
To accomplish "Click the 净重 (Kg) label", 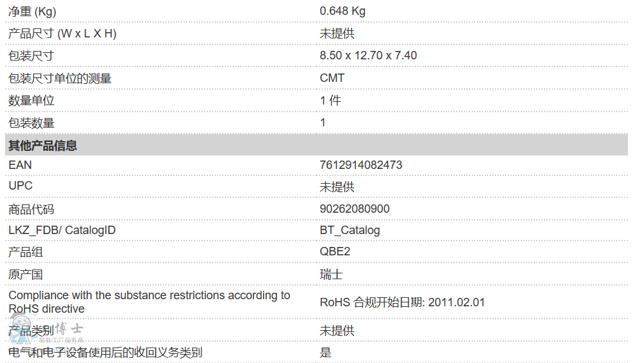I will coord(32,11).
